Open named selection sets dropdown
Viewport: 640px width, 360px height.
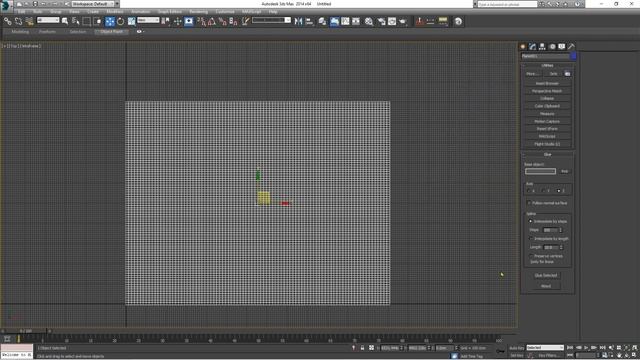tap(271, 20)
